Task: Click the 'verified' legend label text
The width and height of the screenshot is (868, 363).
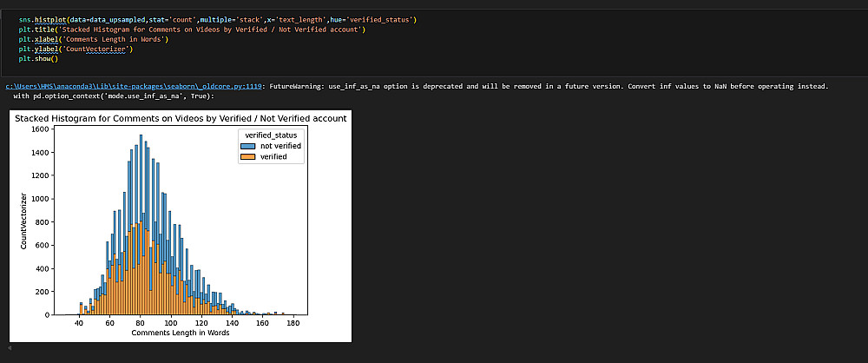Action: coord(273,157)
